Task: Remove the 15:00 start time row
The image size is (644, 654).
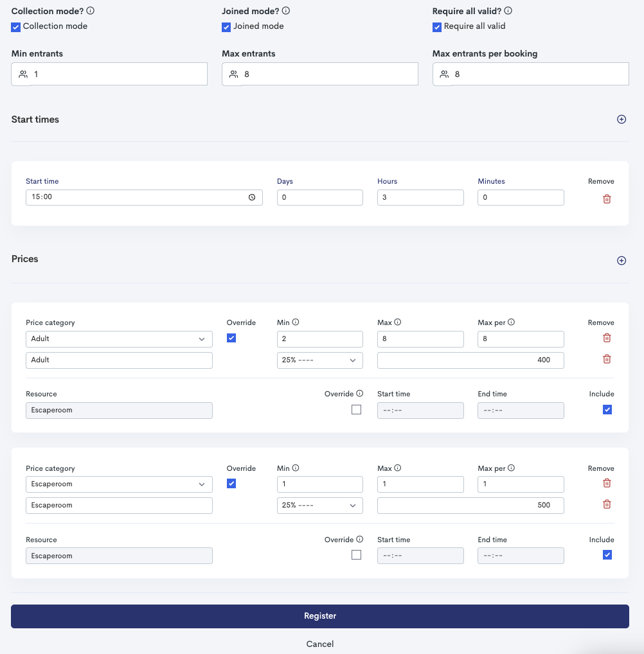Action: (x=607, y=199)
